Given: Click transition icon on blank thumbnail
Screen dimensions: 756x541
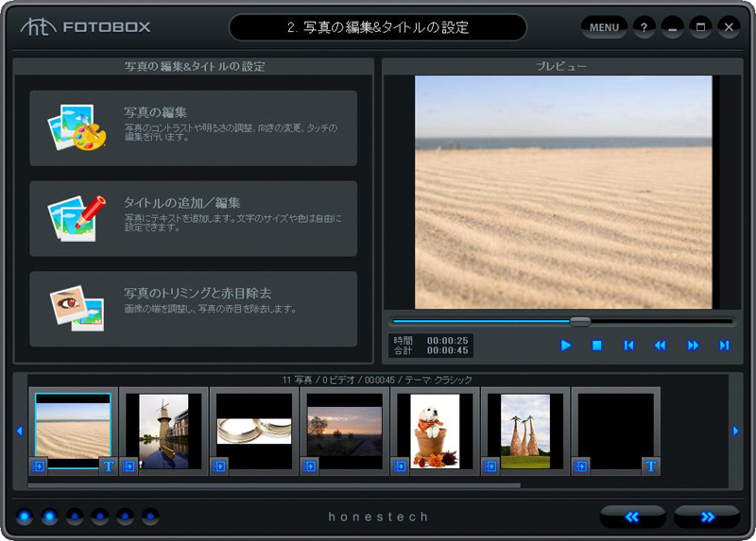Looking at the screenshot, I should (581, 466).
